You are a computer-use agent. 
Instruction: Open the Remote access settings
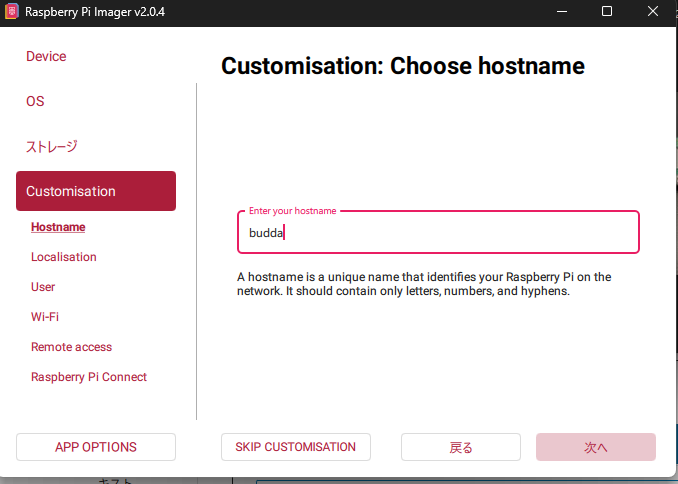click(71, 347)
